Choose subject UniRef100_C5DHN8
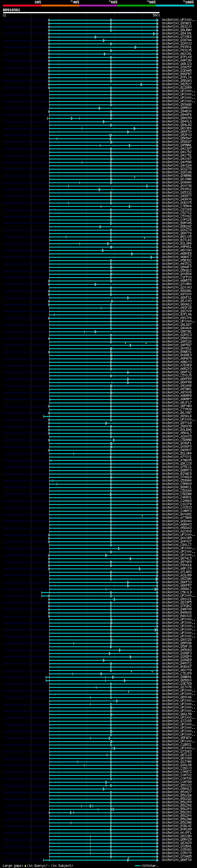Screen dimensions: 197x868 [x=176, y=439]
